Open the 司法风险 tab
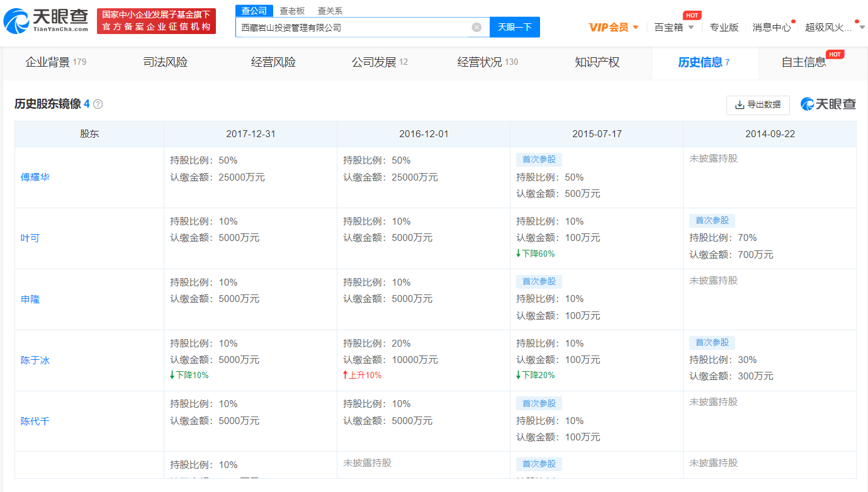The image size is (868, 492). coord(165,62)
